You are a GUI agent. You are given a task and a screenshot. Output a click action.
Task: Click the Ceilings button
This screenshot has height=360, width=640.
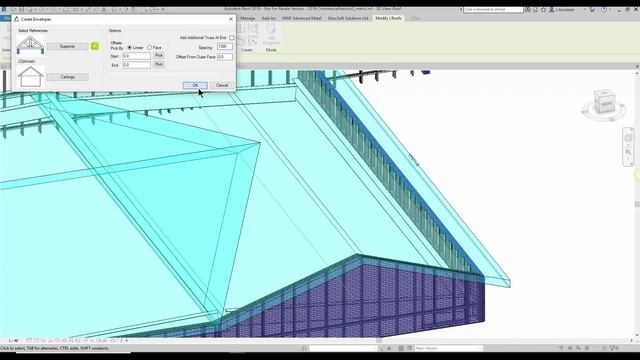(67, 77)
